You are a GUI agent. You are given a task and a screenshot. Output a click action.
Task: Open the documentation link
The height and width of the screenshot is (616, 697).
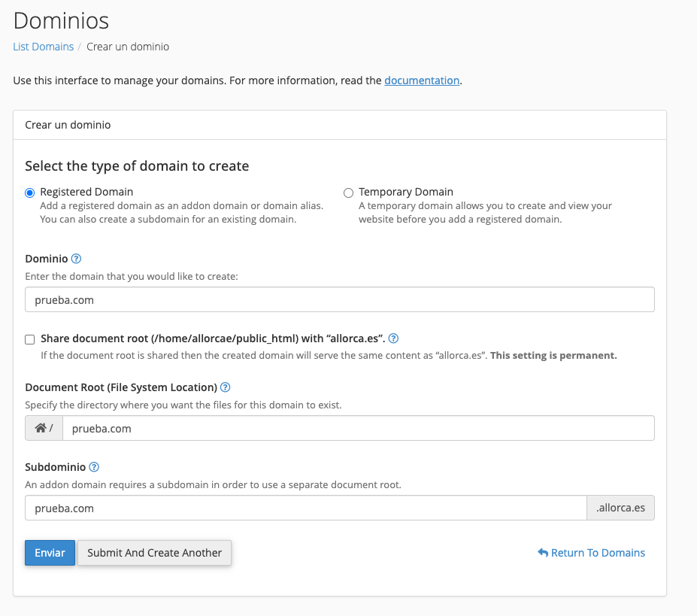click(422, 80)
